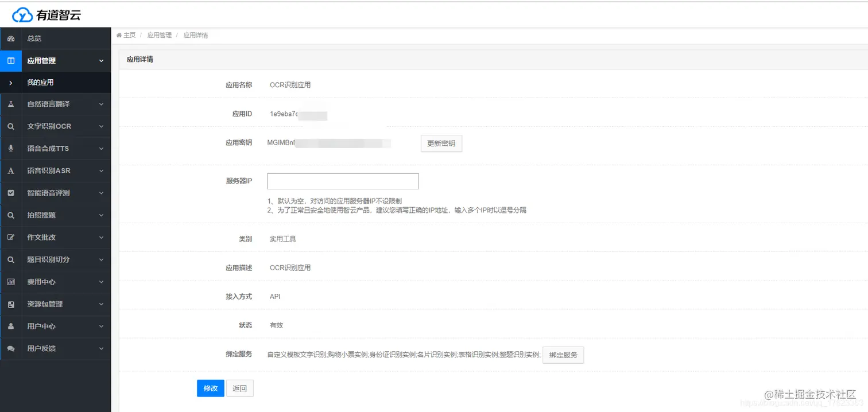Click the bound services list text
Viewport: 868px width, 412px height.
404,355
